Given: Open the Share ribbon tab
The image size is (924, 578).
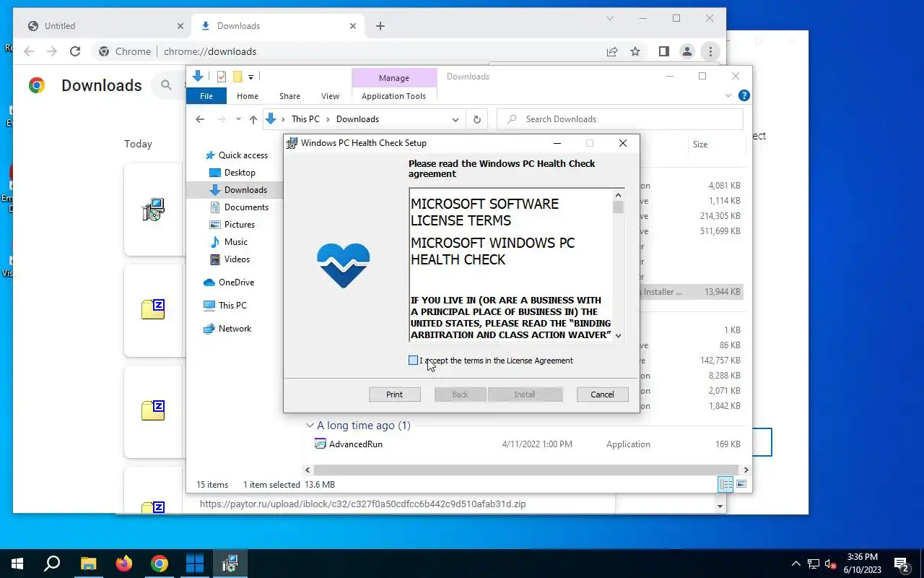Looking at the screenshot, I should click(289, 96).
